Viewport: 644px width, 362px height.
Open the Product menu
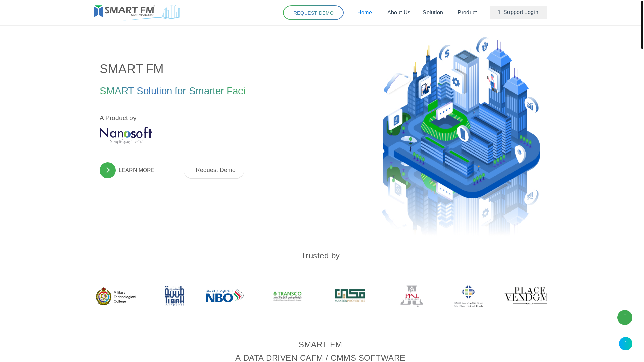point(467,13)
